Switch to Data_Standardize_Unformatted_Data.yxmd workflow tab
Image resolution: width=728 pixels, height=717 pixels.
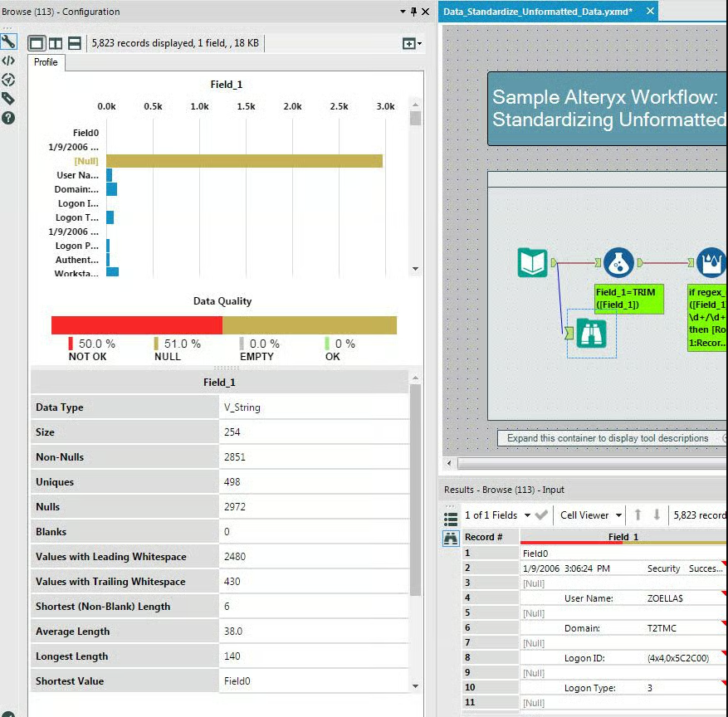tap(538, 12)
